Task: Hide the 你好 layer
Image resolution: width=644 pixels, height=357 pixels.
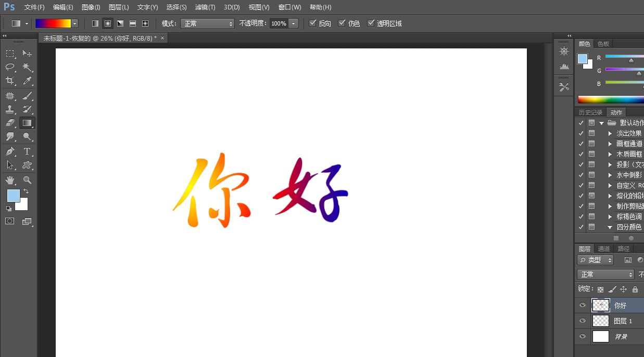Action: point(582,305)
